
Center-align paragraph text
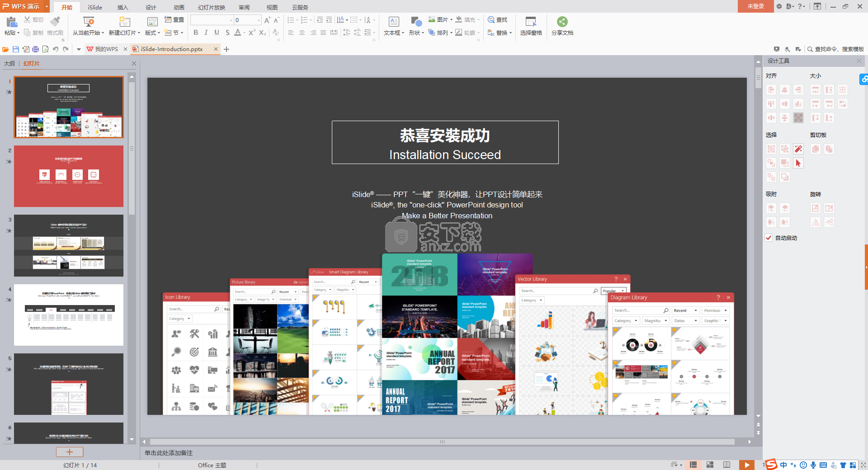tap(302, 33)
